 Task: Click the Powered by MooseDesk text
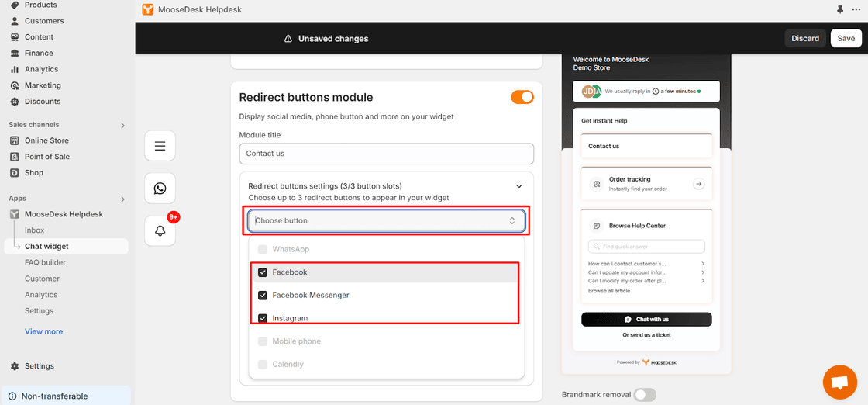point(646,362)
